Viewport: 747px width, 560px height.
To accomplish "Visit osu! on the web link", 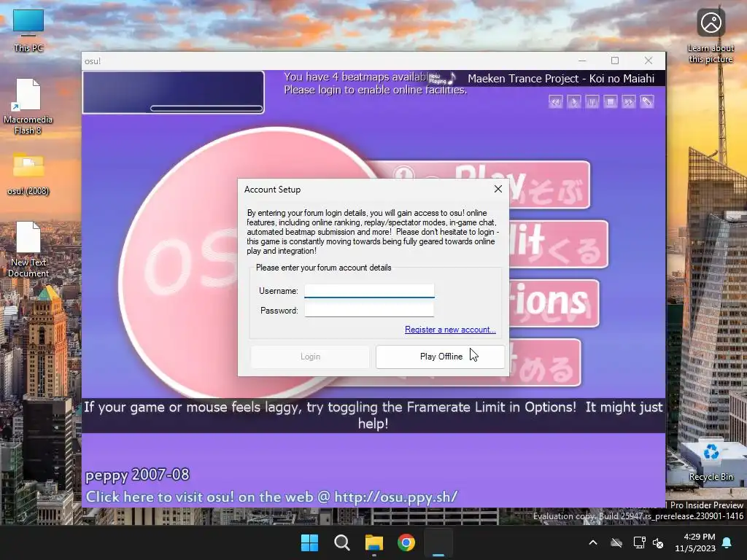I will coord(271,497).
